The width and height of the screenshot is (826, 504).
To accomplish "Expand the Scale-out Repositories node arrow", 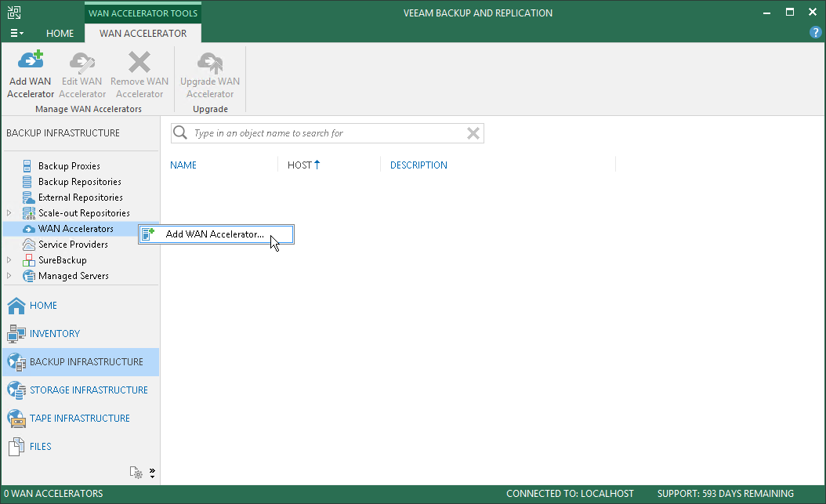I will [x=9, y=213].
